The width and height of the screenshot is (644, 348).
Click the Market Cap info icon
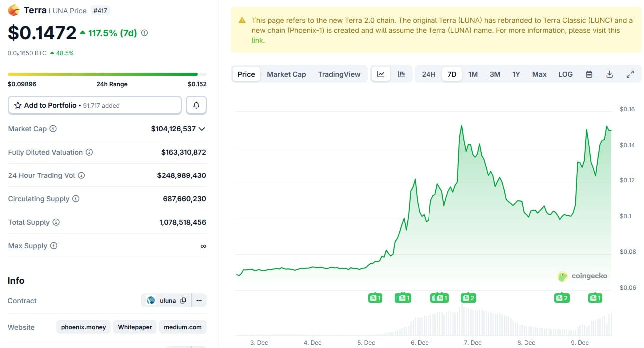click(53, 129)
